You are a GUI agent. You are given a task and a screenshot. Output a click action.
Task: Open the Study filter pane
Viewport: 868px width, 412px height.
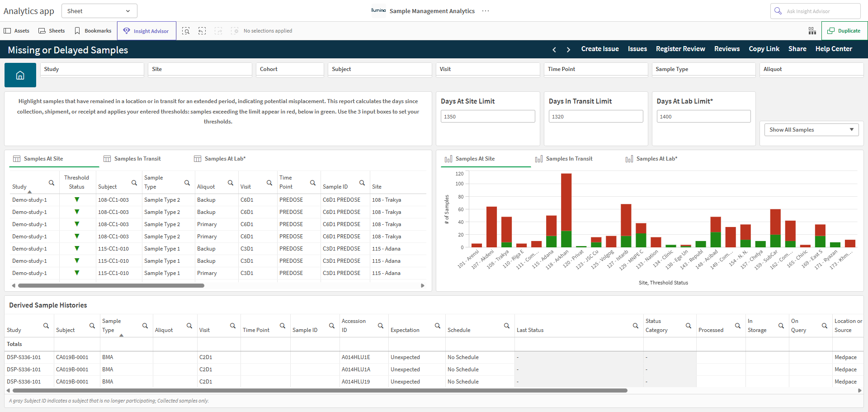[92, 69]
